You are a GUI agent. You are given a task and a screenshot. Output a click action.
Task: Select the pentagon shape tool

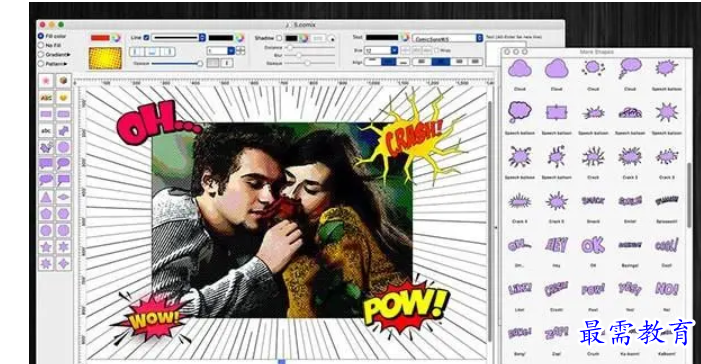(x=46, y=213)
